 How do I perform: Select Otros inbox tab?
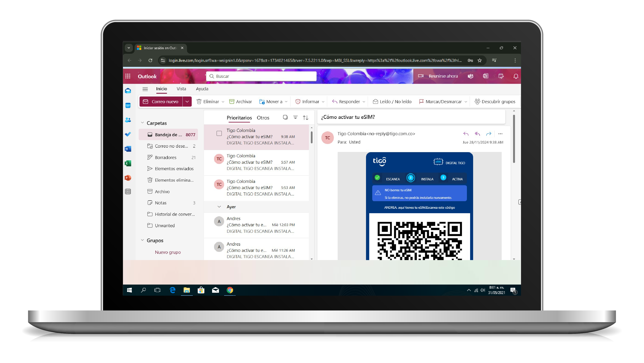tap(263, 118)
